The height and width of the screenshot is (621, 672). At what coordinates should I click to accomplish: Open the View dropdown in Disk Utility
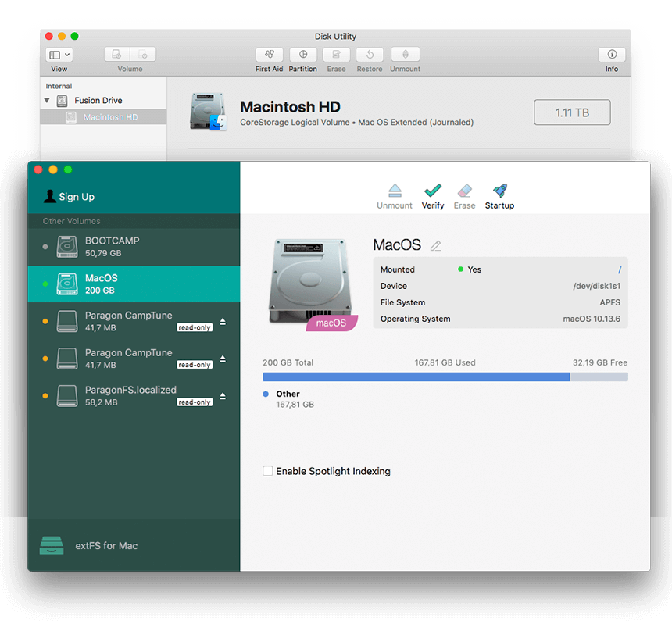[x=59, y=54]
